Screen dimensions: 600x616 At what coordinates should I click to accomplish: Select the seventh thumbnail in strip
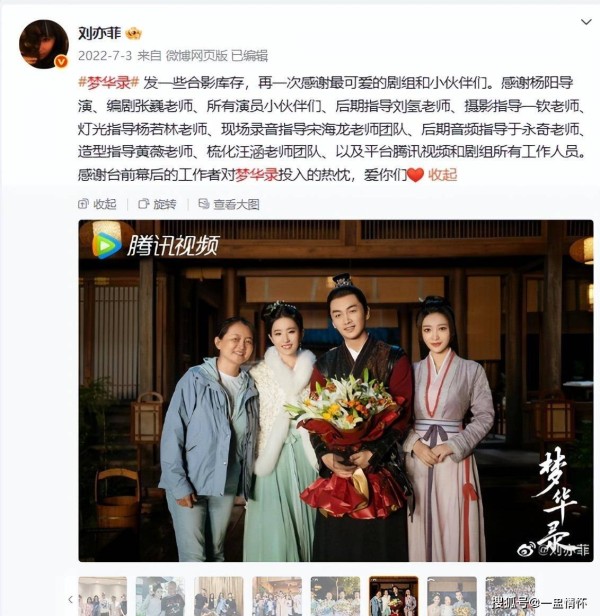pos(452,596)
